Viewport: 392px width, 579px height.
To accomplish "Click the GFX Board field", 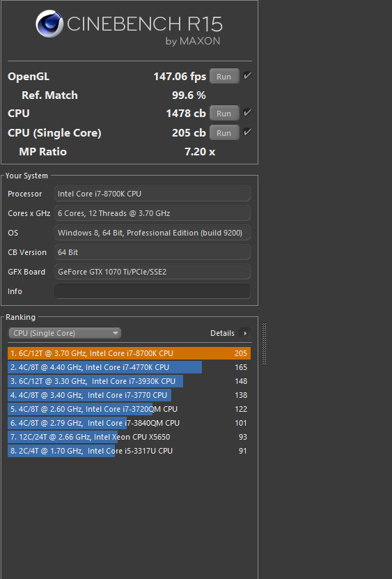I will [152, 272].
